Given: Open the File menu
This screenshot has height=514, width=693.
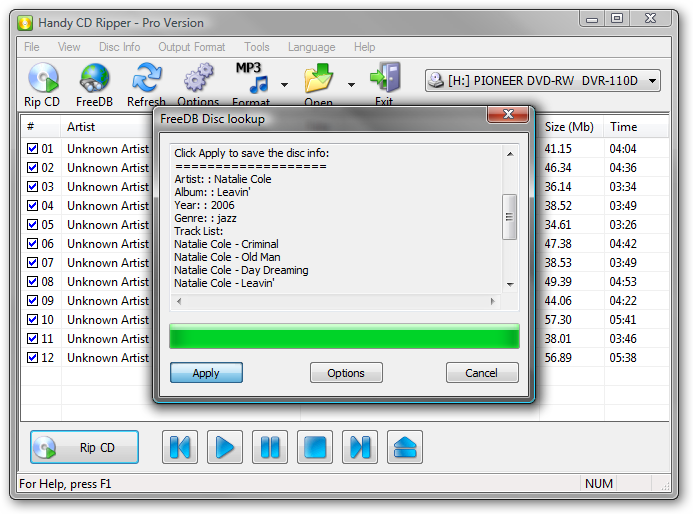Looking at the screenshot, I should tap(32, 47).
